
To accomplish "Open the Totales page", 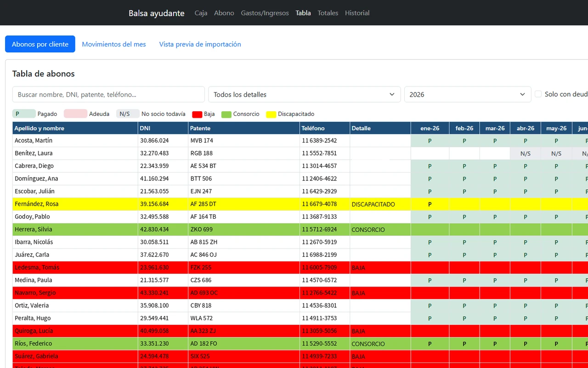I will click(328, 13).
